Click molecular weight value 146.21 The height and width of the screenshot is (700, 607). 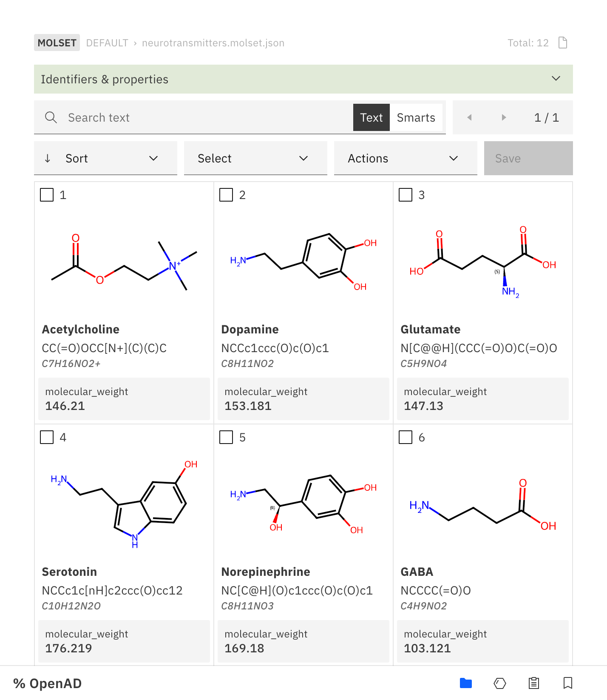(65, 406)
